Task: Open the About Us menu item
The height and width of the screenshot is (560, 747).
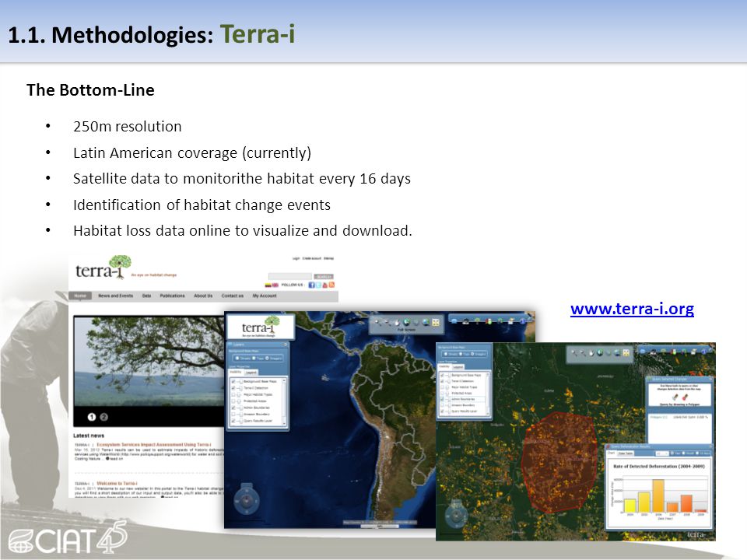Action: pyautogui.click(x=203, y=296)
